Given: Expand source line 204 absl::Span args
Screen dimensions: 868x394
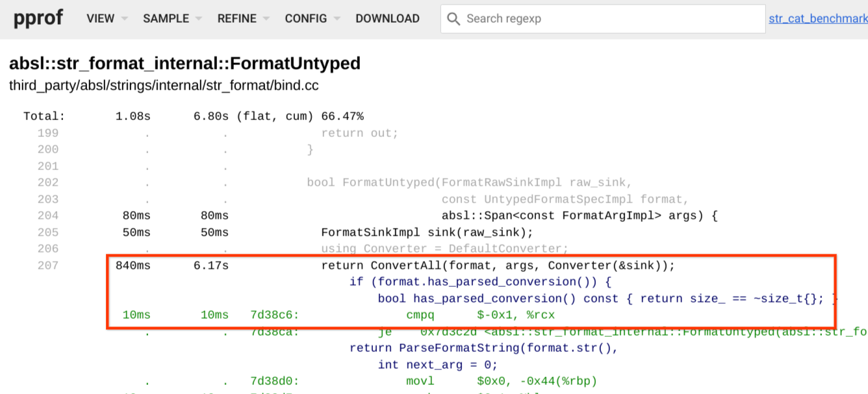Looking at the screenshot, I should point(579,215).
